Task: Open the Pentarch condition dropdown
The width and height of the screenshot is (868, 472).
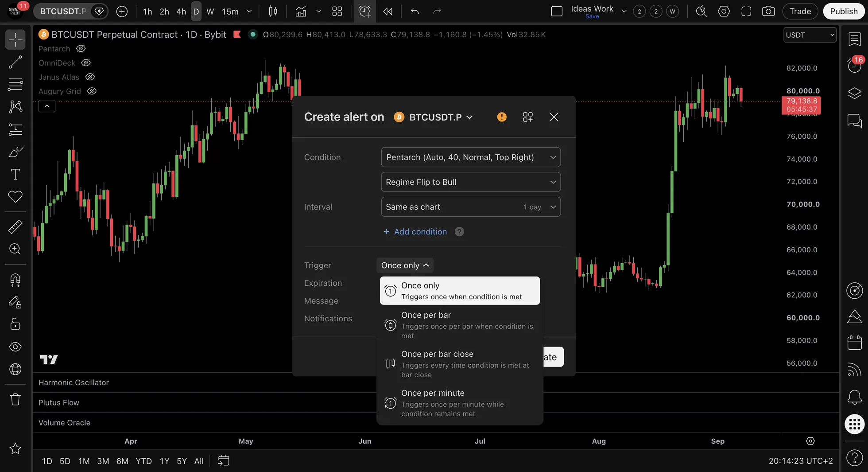Action: click(471, 157)
